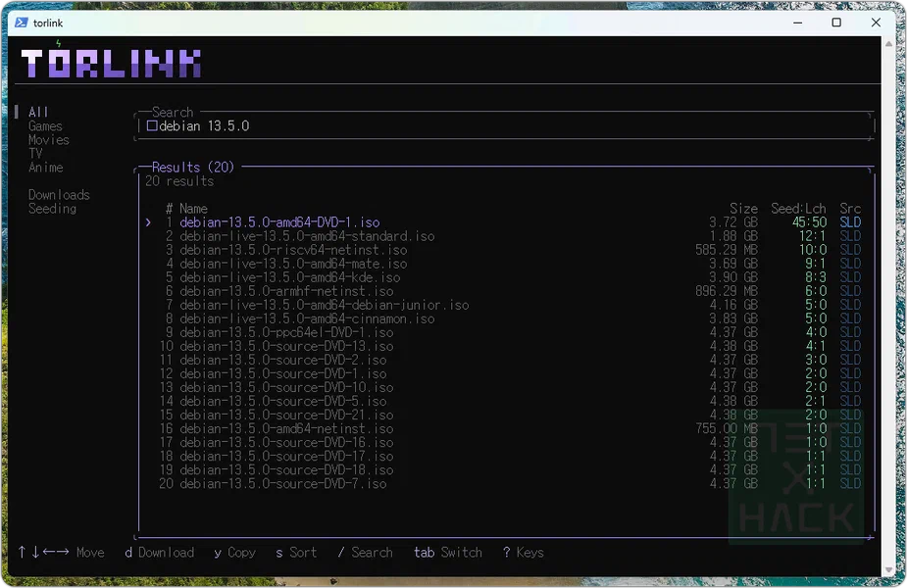Open the Seeding section
Viewport: 907px width, 588px height.
(52, 209)
